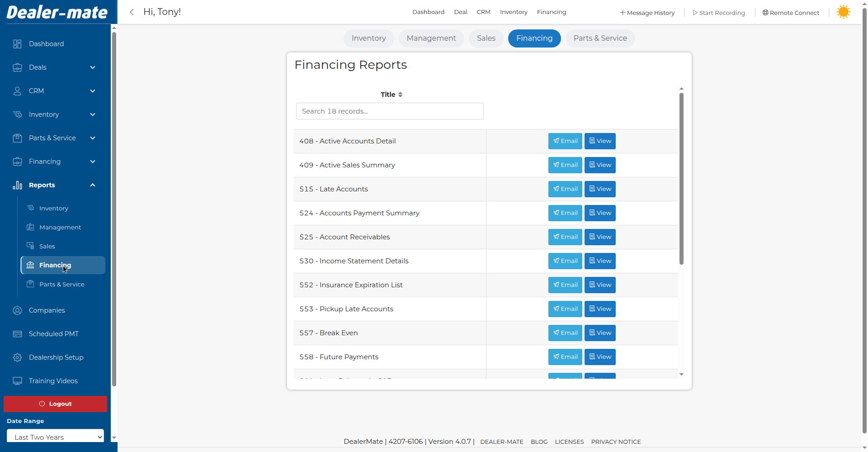Switch to Parts & Service reports tab
Image resolution: width=868 pixels, height=452 pixels.
tap(600, 38)
